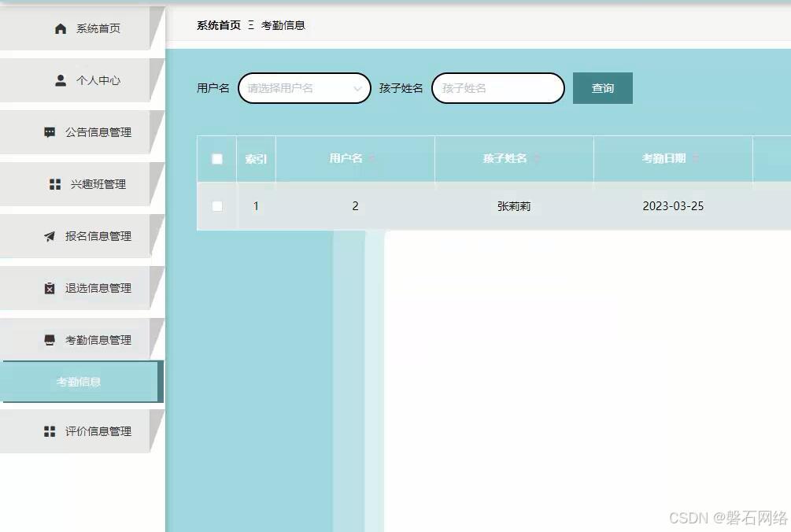Sort by 考勤日期 using its sort arrows

[x=697, y=158]
